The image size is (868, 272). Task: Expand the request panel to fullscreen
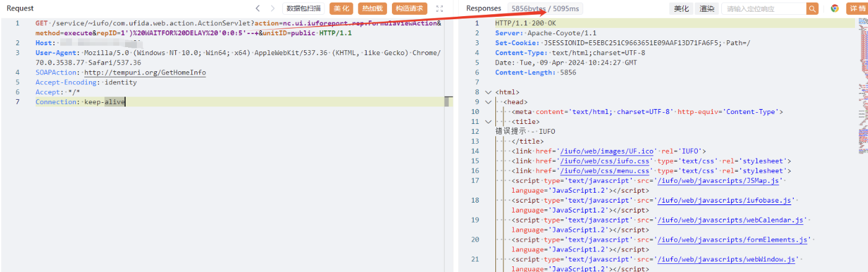coord(440,9)
